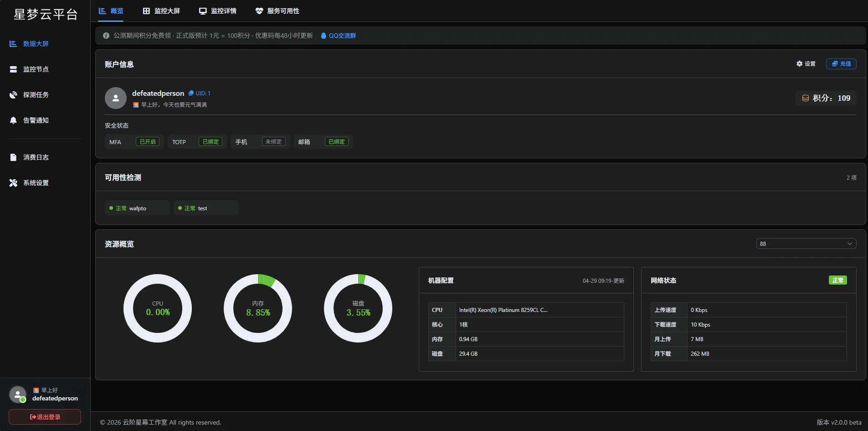This screenshot has height=431, width=868.
Task: Switch to the 监控详情 tab
Action: click(218, 11)
